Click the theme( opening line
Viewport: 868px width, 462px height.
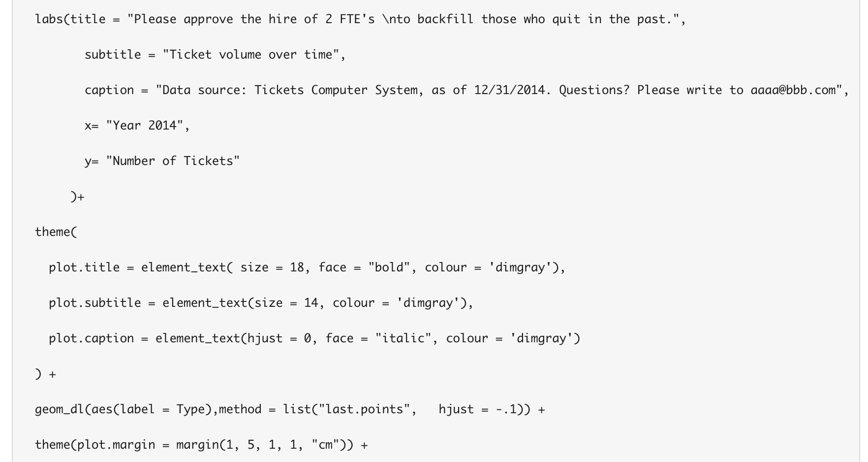coord(56,232)
